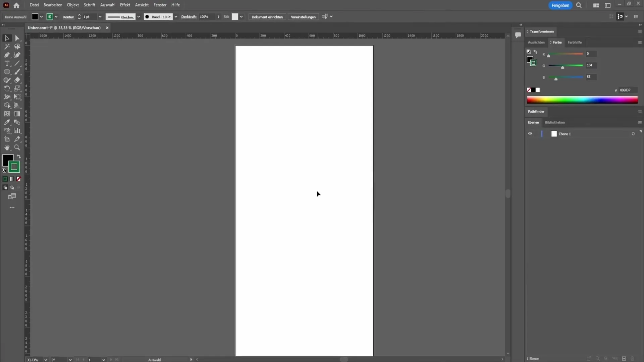644x362 pixels.
Task: Open the stroke color dropdown in the control bar
Action: [56, 17]
